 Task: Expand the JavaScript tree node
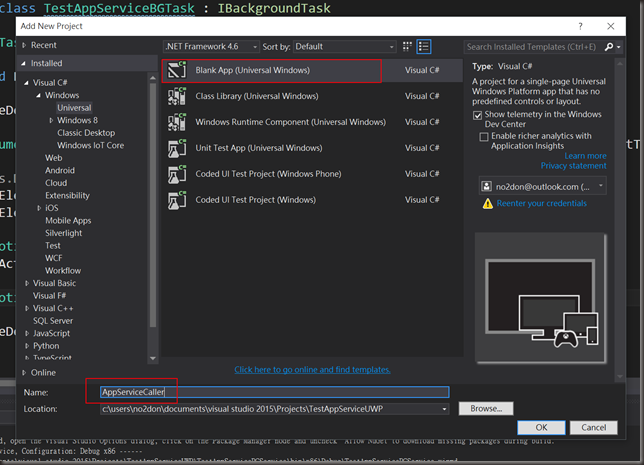pos(27,334)
